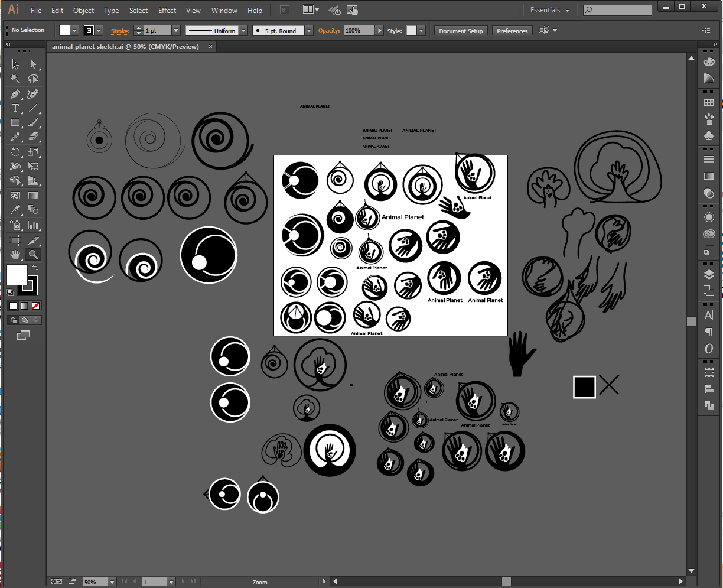Switch paint mode to Gradient
Viewport: 723px width, 588px height.
tap(24, 306)
